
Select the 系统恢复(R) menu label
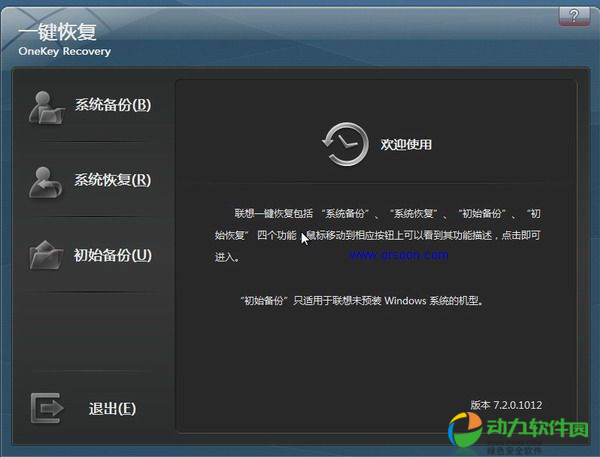(x=113, y=180)
